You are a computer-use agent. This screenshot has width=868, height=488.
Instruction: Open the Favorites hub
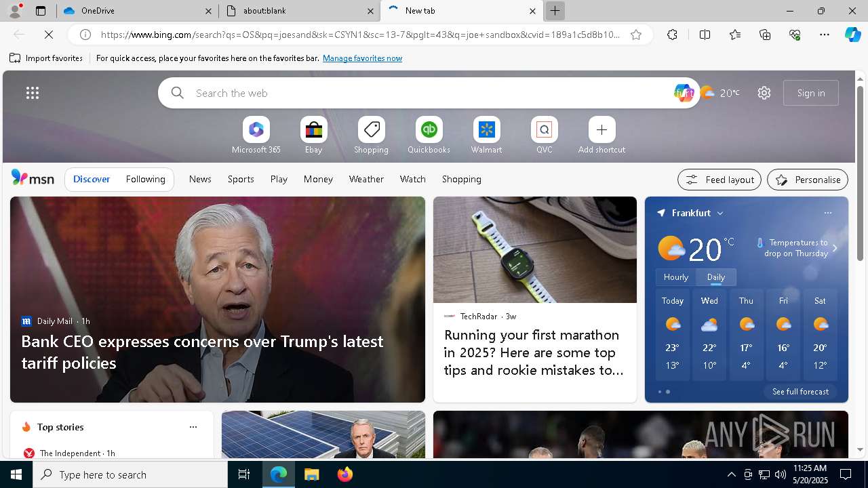735,35
